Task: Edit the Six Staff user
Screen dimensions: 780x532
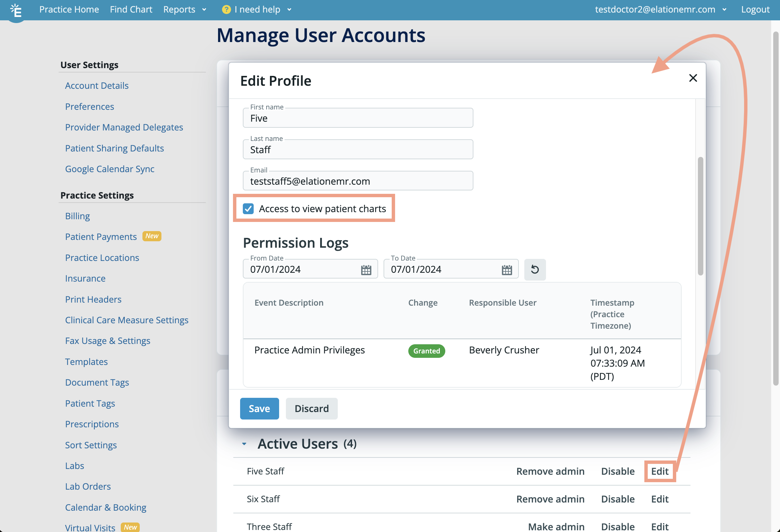Action: point(659,499)
